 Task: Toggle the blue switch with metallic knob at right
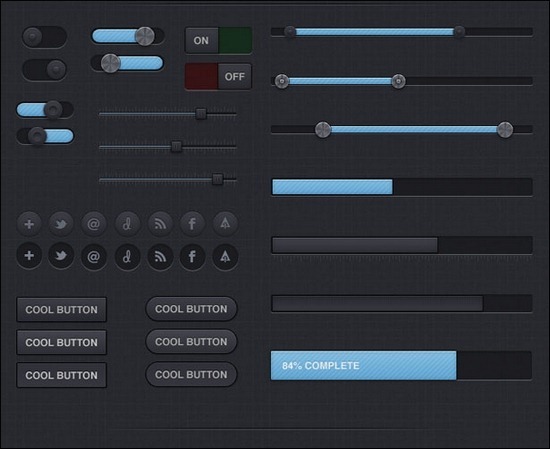coord(128,36)
